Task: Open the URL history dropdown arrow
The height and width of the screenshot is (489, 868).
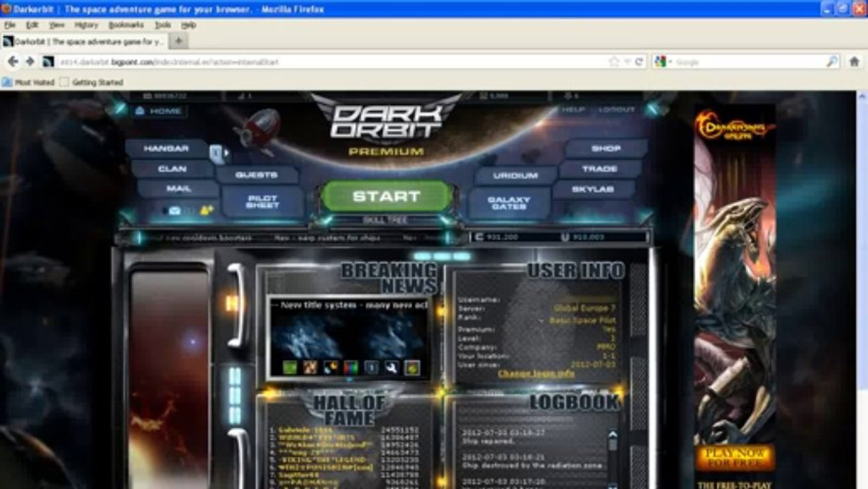Action: [627, 62]
